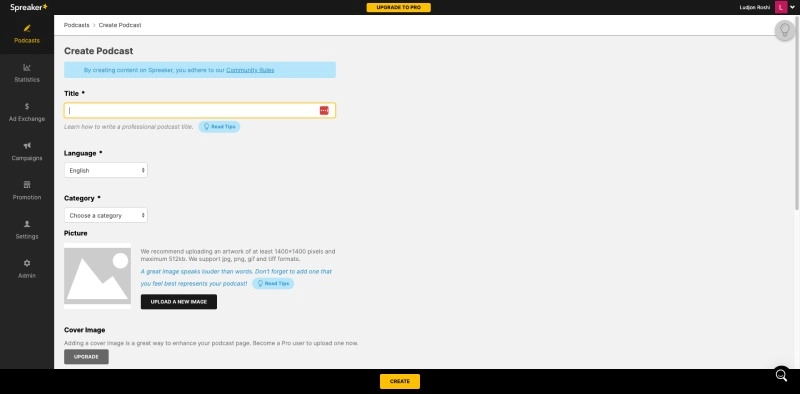Open the Community Rules link

tap(250, 70)
